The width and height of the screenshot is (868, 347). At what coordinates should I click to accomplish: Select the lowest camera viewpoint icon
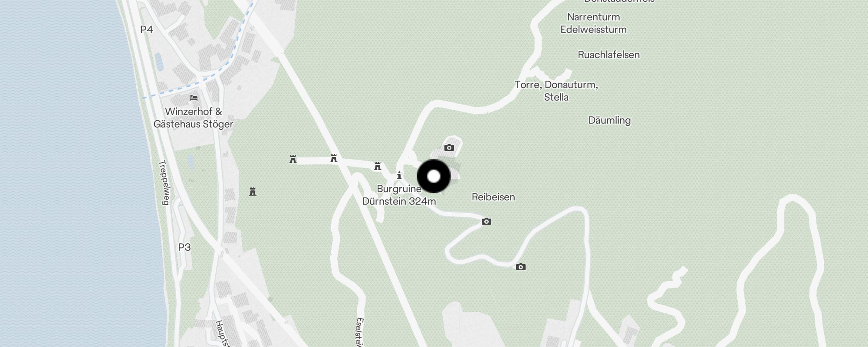coord(521,267)
